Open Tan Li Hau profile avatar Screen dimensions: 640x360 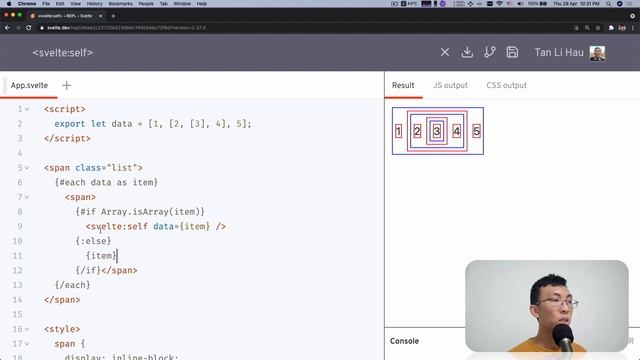point(597,53)
